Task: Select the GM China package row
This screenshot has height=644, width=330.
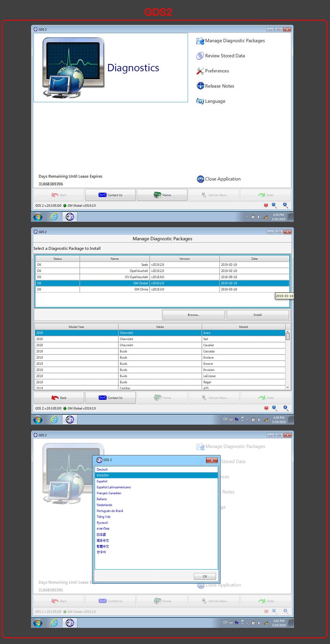Action: [x=162, y=289]
